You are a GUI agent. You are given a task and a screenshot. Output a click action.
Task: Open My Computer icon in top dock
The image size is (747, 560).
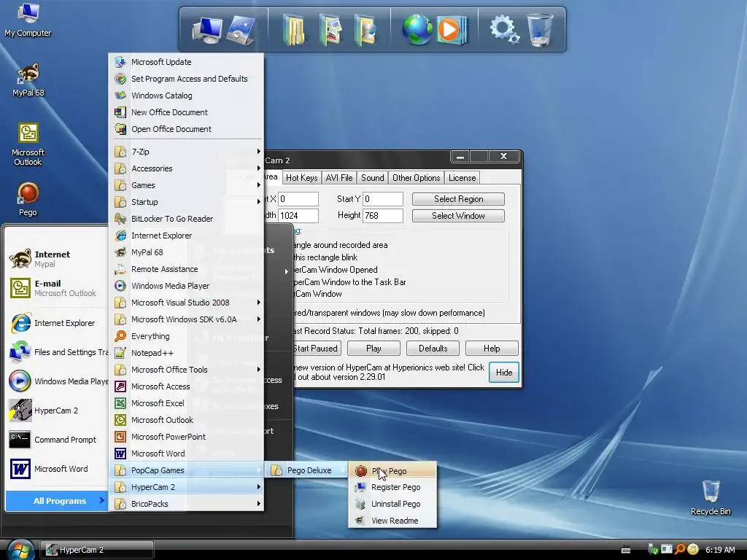(206, 29)
